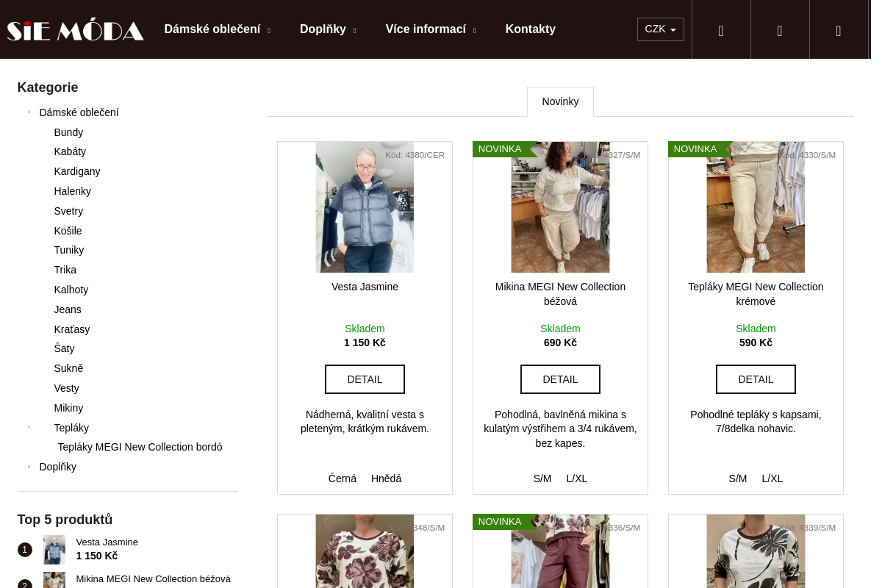
Task: Expand the Dámské oblečení menu
Action: [218, 29]
